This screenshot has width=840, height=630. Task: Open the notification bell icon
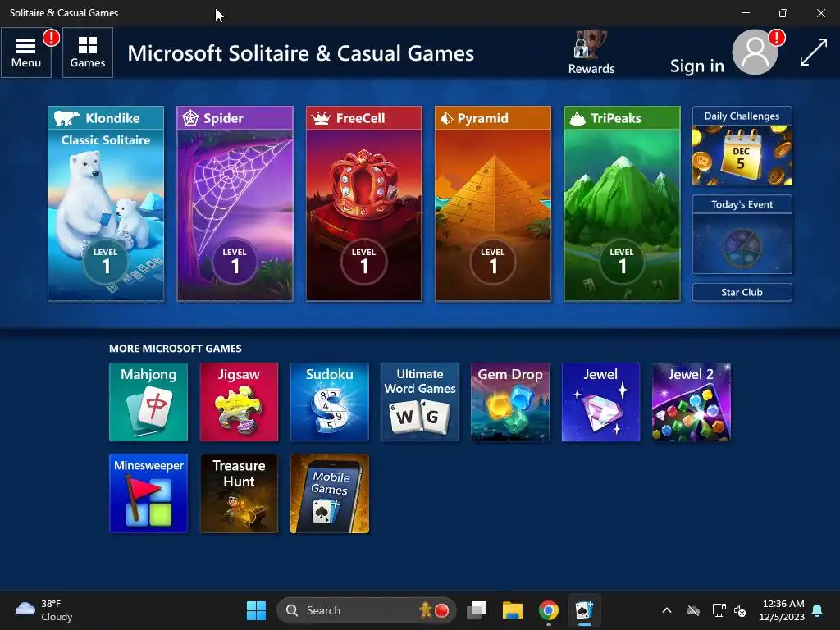pyautogui.click(x=818, y=610)
